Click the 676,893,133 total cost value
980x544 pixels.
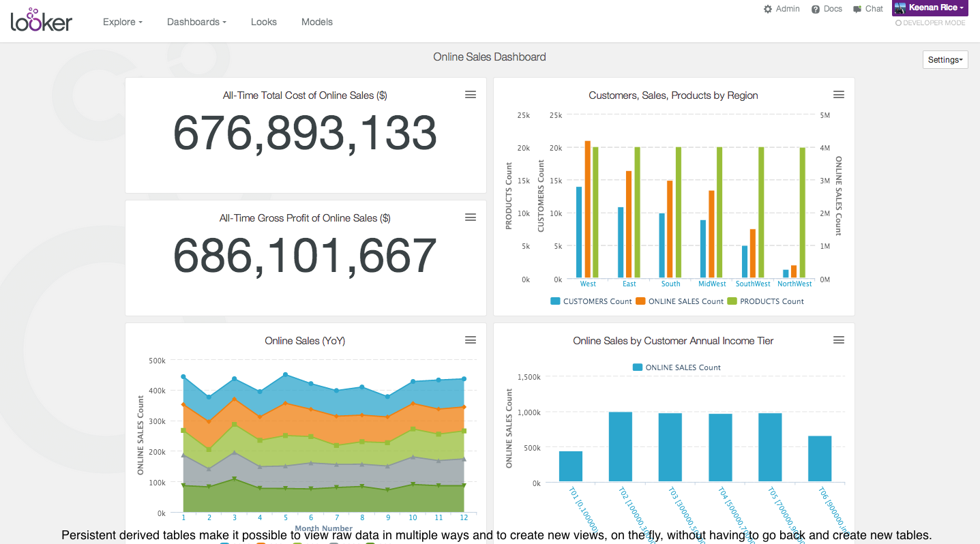tap(305, 132)
